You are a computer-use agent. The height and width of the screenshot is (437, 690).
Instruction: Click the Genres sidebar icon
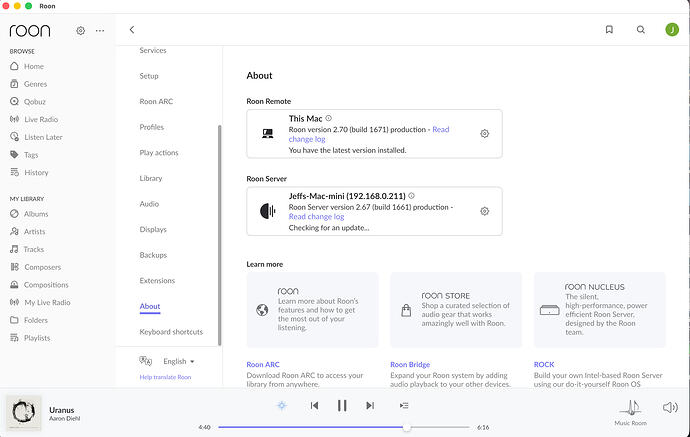point(14,84)
